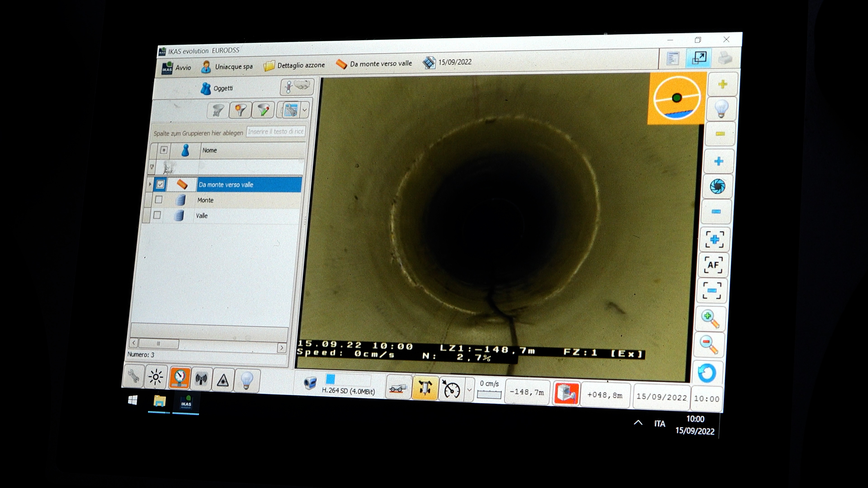
Task: Click the camera iris aperture icon
Action: click(717, 186)
